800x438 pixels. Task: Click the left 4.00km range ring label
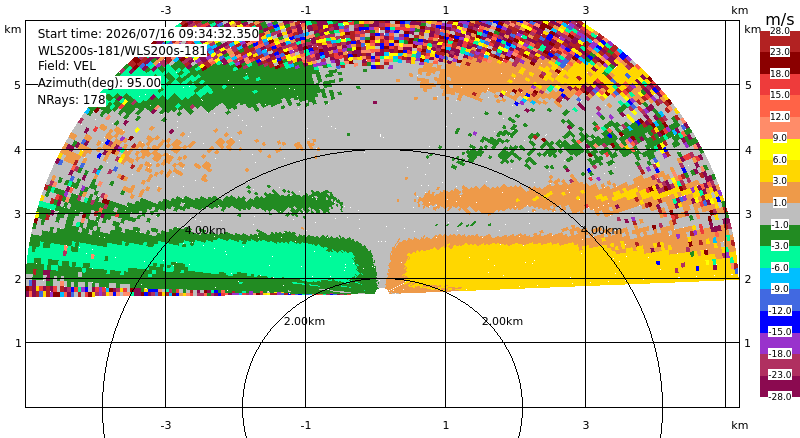pos(205,230)
